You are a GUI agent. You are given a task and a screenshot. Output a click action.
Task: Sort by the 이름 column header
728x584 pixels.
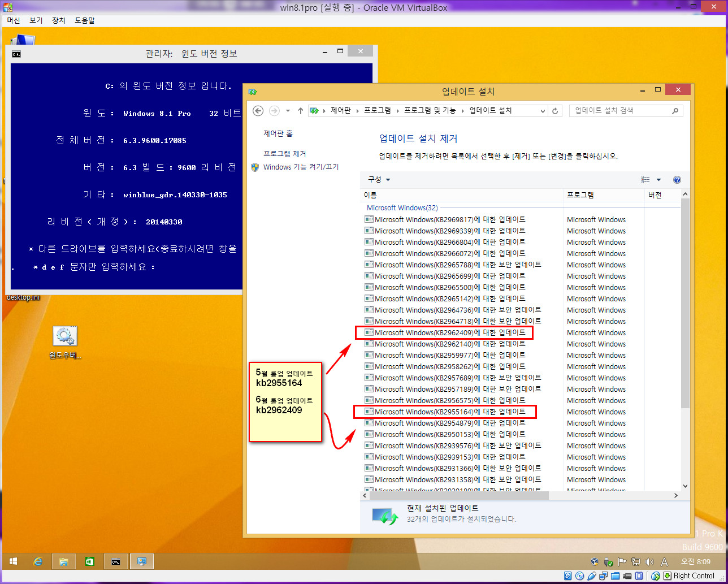461,195
